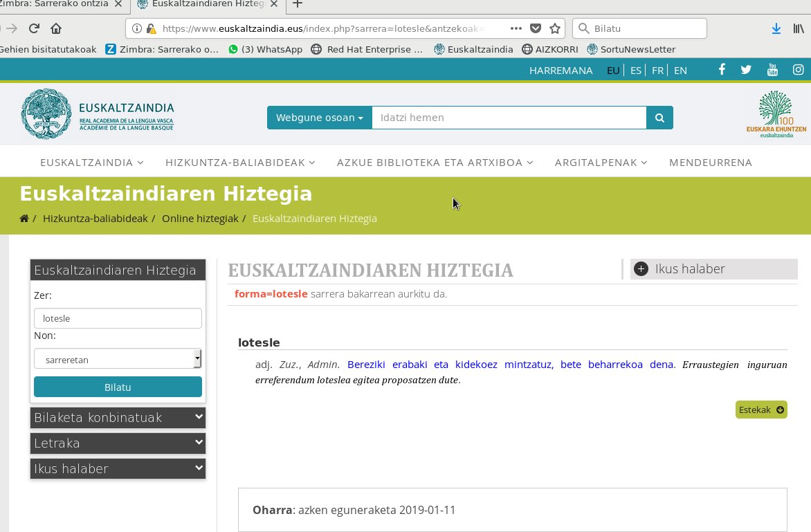Open the Argitalpenak menu

(601, 163)
